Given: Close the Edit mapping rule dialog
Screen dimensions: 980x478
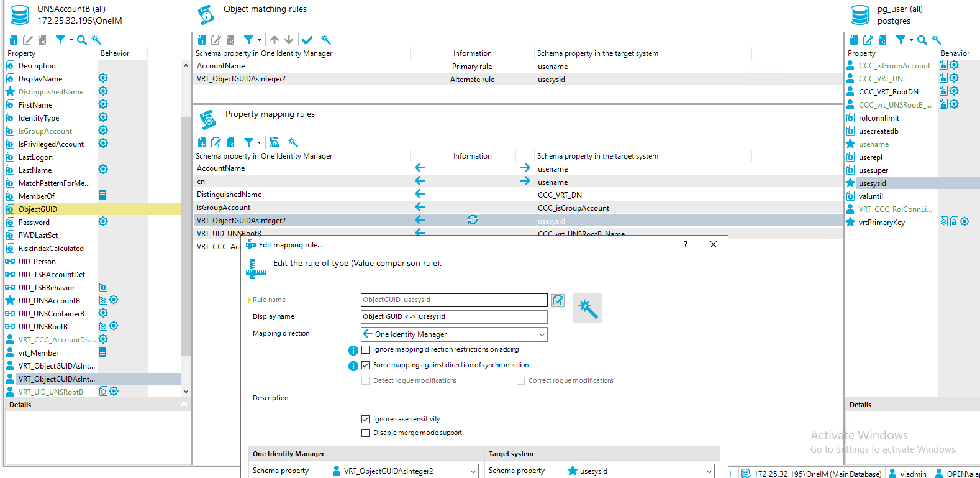Looking at the screenshot, I should coord(714,244).
